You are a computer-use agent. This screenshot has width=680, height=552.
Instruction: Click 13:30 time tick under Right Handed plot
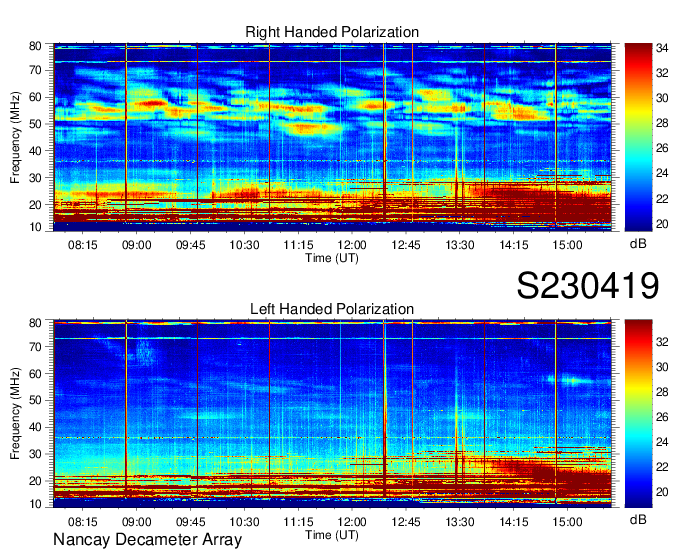point(460,245)
